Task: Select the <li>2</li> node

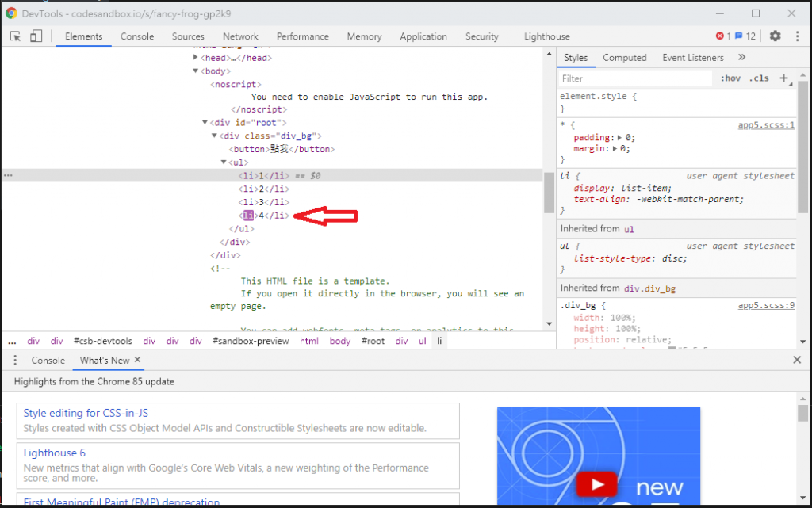Action: tap(263, 189)
